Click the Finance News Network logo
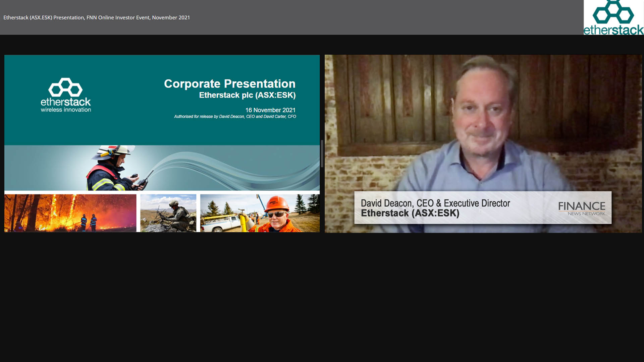Screen dimensions: 644x362 582,208
